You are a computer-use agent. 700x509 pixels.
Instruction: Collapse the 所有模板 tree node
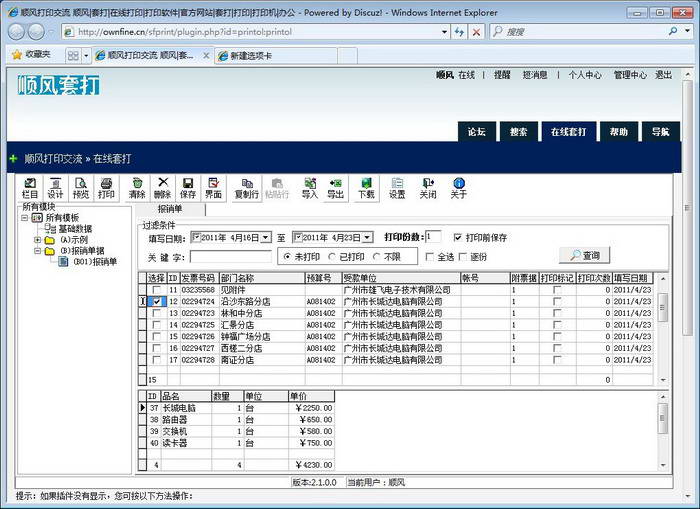[25, 218]
